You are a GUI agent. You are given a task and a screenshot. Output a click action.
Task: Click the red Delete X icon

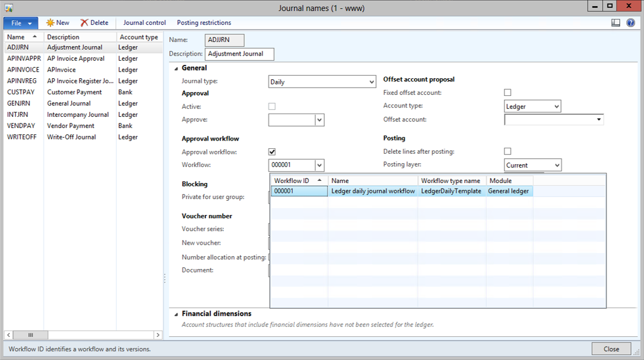(x=84, y=23)
